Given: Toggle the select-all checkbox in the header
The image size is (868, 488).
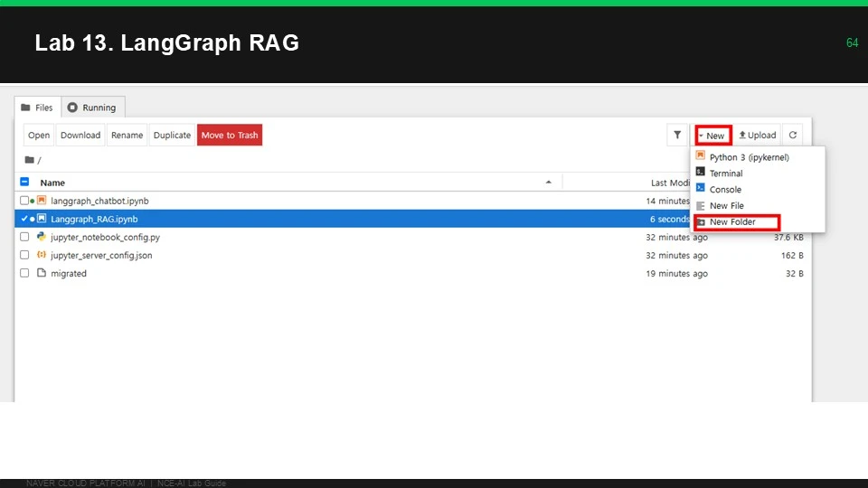Looking at the screenshot, I should click(x=24, y=182).
